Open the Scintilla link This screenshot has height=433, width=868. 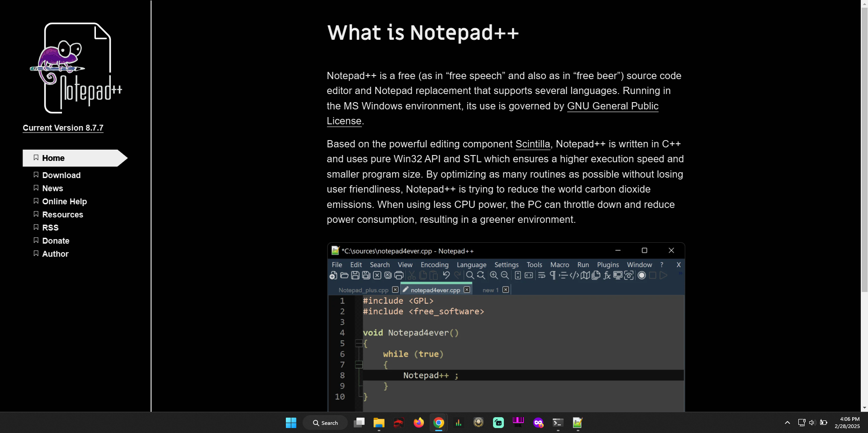(x=532, y=144)
